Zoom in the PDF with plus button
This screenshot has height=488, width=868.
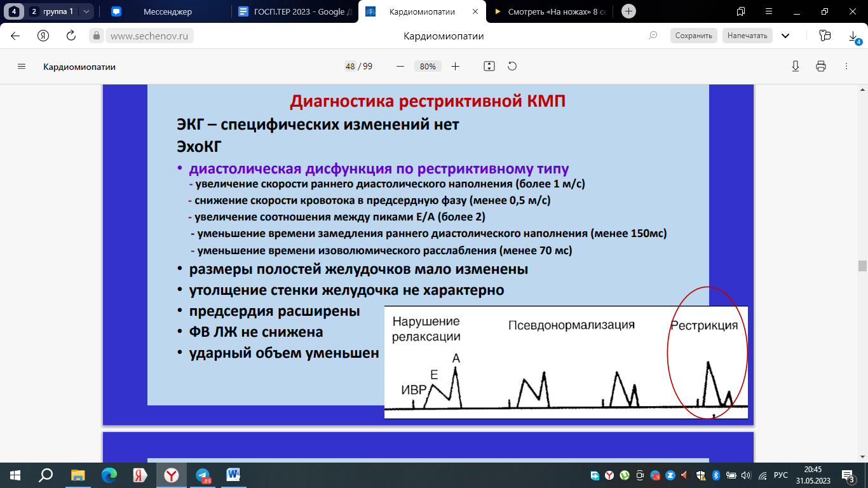click(455, 66)
